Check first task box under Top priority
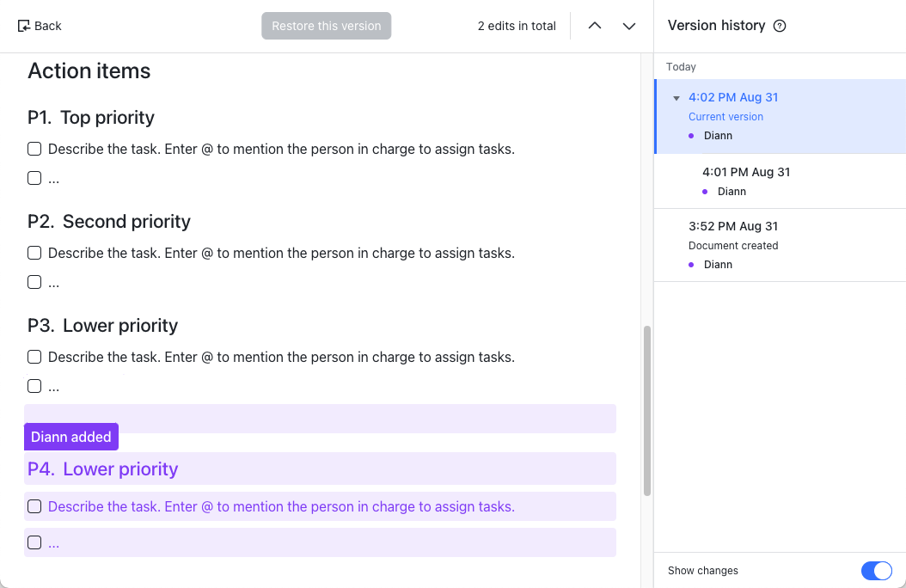Image resolution: width=906 pixels, height=588 pixels. coord(34,150)
